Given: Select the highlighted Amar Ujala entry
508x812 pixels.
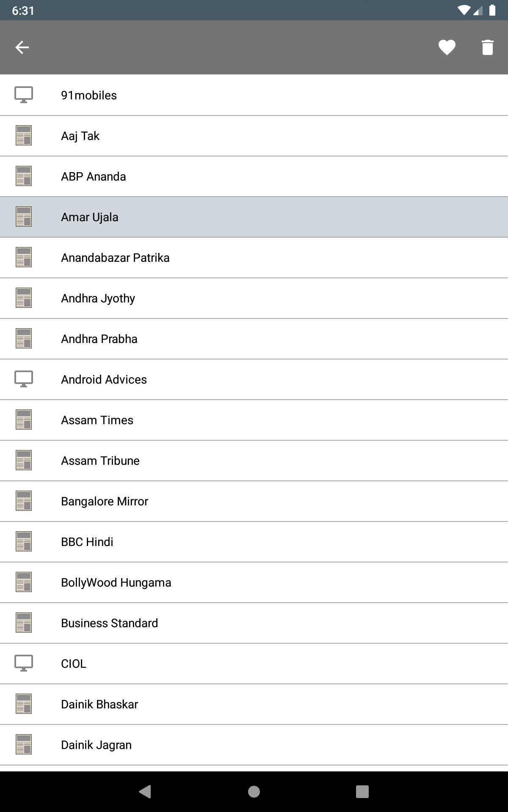Looking at the screenshot, I should click(254, 217).
